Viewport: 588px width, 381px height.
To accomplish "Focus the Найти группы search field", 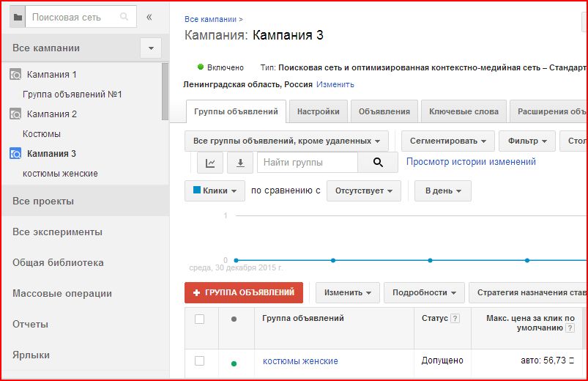I will coord(307,163).
